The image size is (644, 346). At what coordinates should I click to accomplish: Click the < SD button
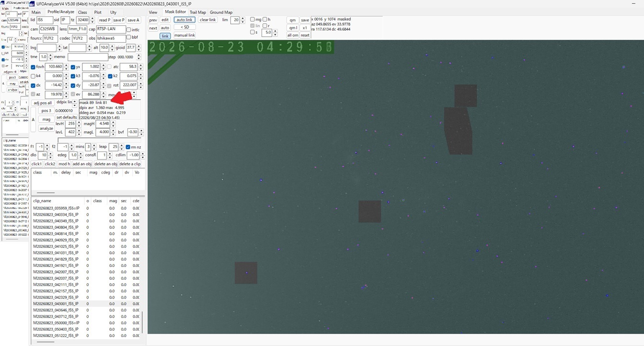[184, 27]
